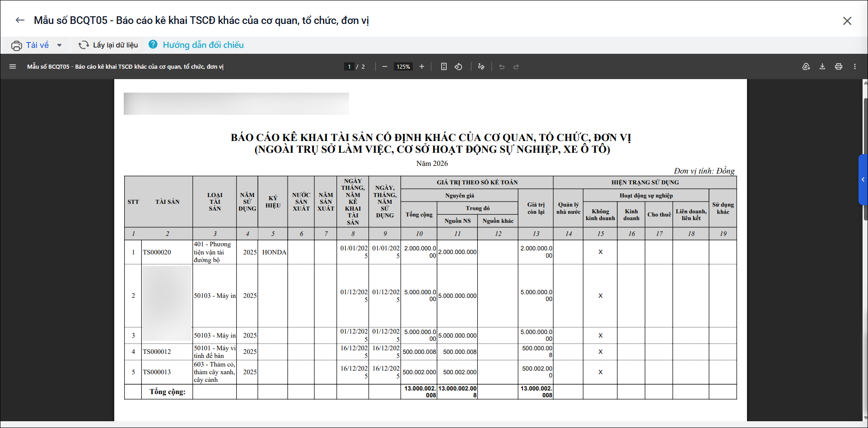
Task: Click the report title heading text
Action: click(x=431, y=143)
